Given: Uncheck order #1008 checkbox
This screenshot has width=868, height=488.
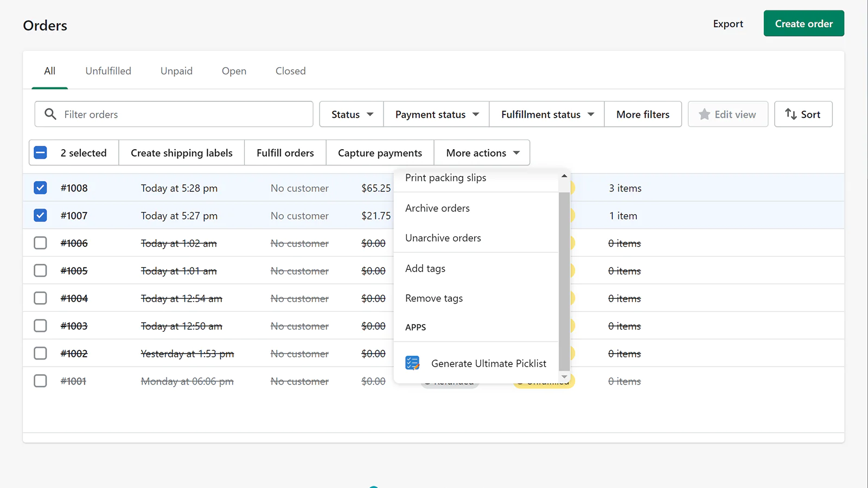Looking at the screenshot, I should click(41, 188).
